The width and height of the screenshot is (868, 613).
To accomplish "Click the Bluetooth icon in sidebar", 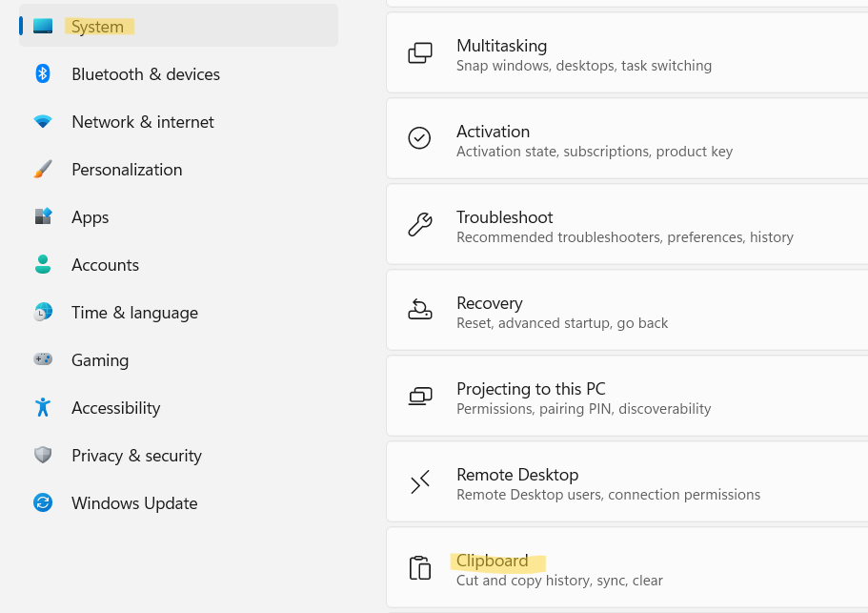I will (43, 74).
